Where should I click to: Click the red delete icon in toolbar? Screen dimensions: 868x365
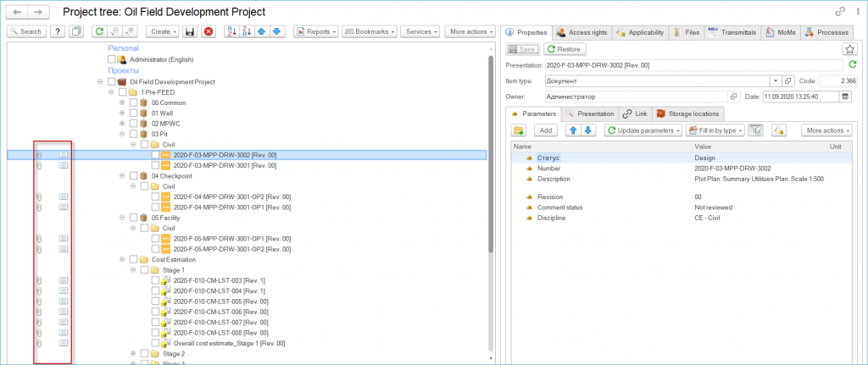coord(209,31)
